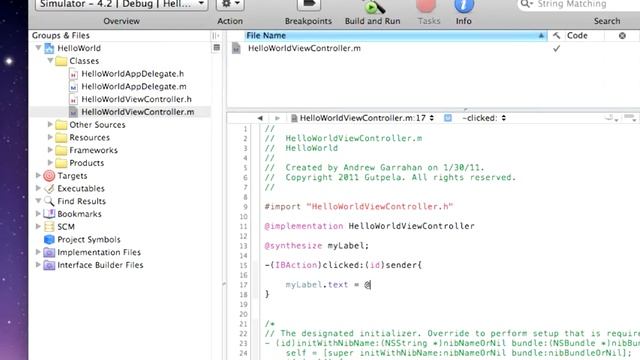Toggle the target checkmark for HelloWorldViewController.m
The height and width of the screenshot is (360, 640).
pyautogui.click(x=556, y=48)
